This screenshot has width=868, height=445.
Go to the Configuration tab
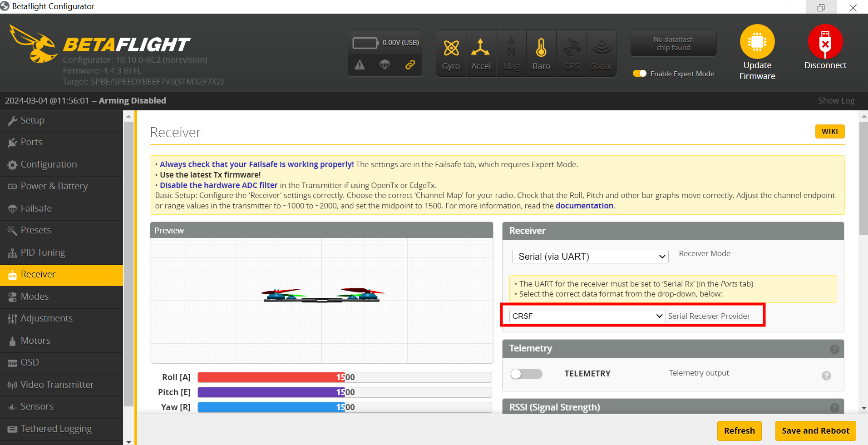tap(61, 165)
